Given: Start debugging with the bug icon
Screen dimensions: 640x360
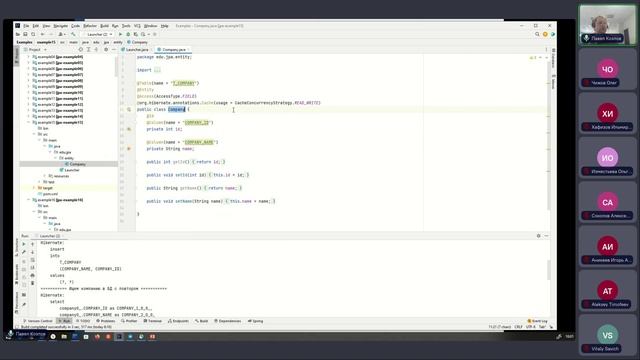Looking at the screenshot, I should click(128, 34).
